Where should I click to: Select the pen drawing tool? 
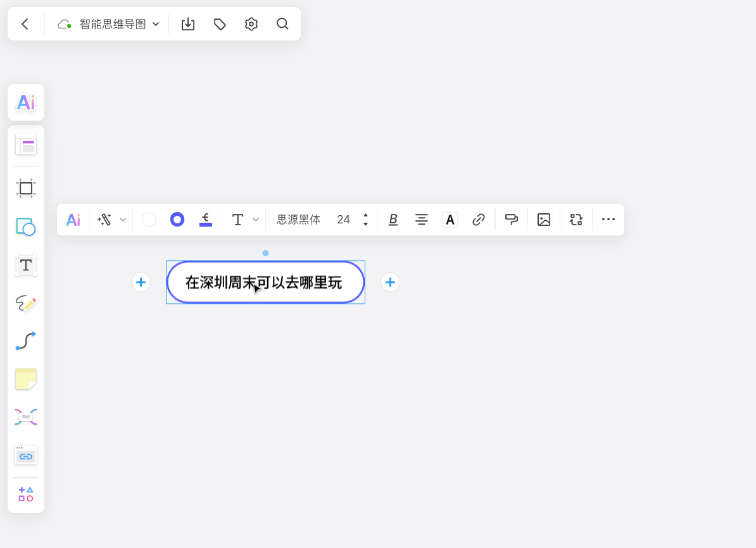point(26,302)
